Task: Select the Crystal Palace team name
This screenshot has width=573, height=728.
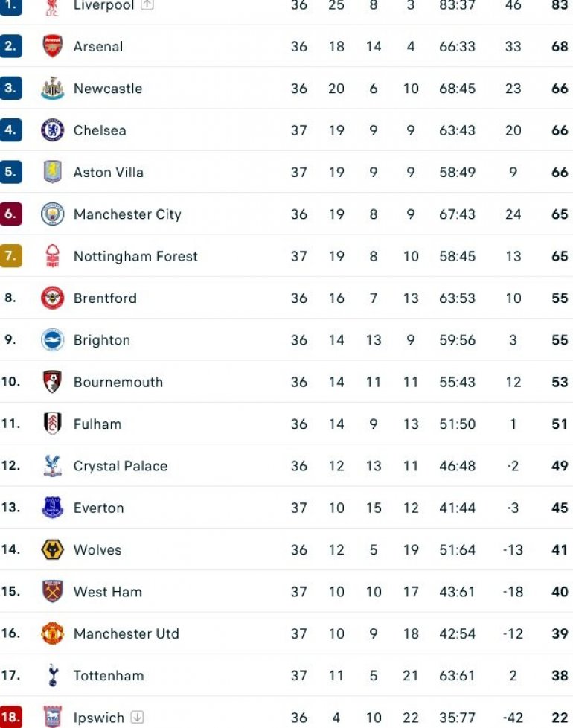Action: [120, 467]
